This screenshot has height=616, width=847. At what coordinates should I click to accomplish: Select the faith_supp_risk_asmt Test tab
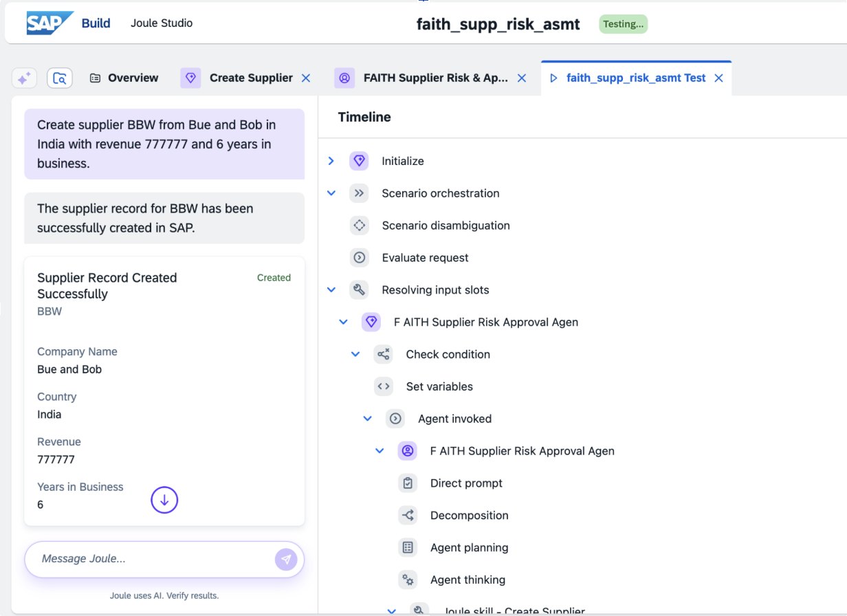click(x=636, y=78)
